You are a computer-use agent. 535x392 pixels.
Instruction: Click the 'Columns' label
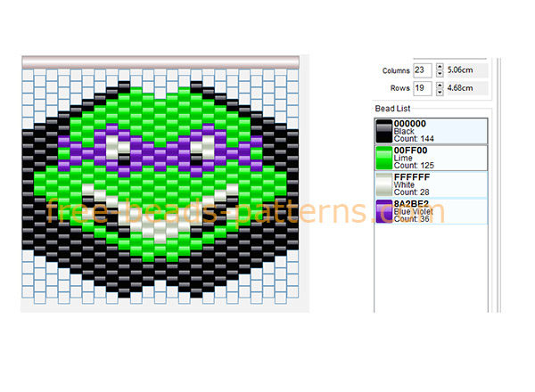click(x=396, y=71)
